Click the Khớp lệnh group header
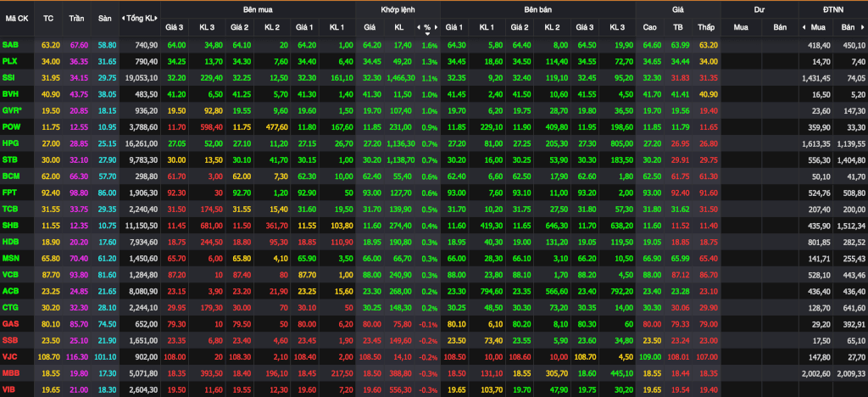The height and width of the screenshot is (397, 868). [398, 10]
